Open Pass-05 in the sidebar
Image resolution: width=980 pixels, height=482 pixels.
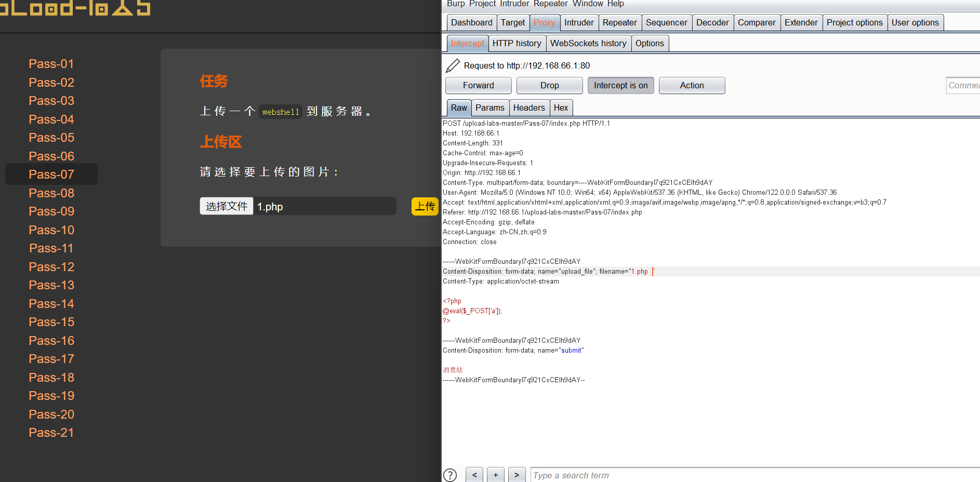51,138
